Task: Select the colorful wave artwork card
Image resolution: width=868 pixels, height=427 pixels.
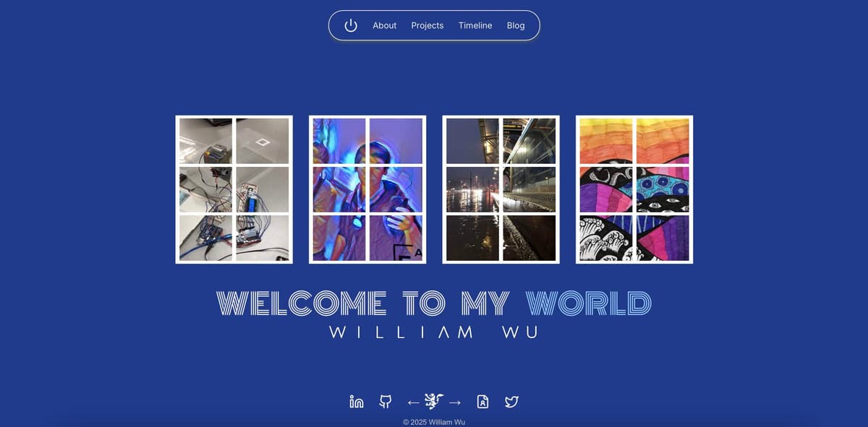Action: coord(634,189)
